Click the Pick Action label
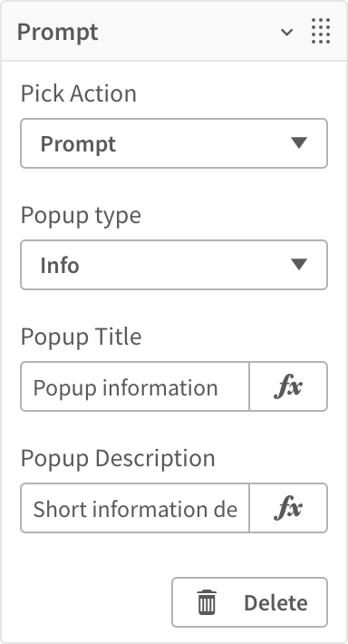Viewport: 348px width, 644px height. coord(78,93)
